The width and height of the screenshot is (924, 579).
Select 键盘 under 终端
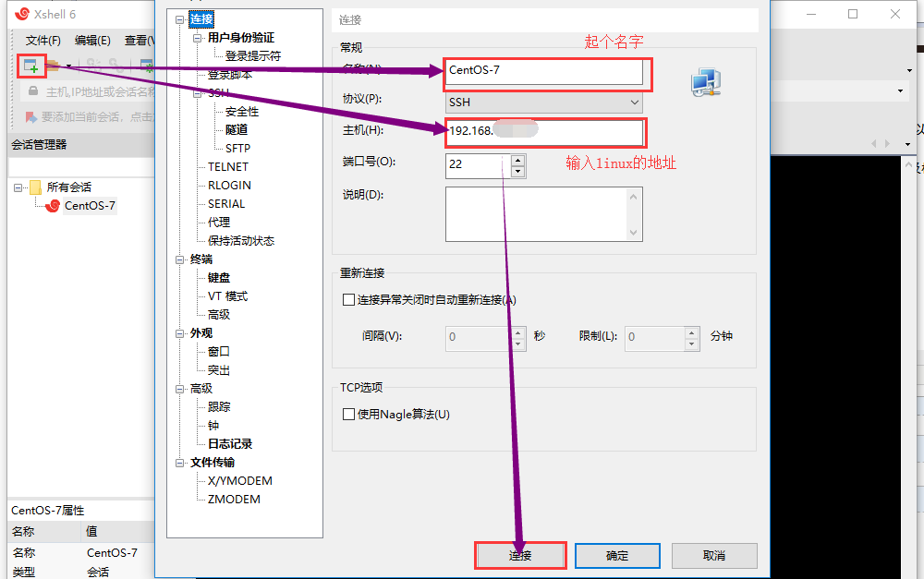pos(219,277)
